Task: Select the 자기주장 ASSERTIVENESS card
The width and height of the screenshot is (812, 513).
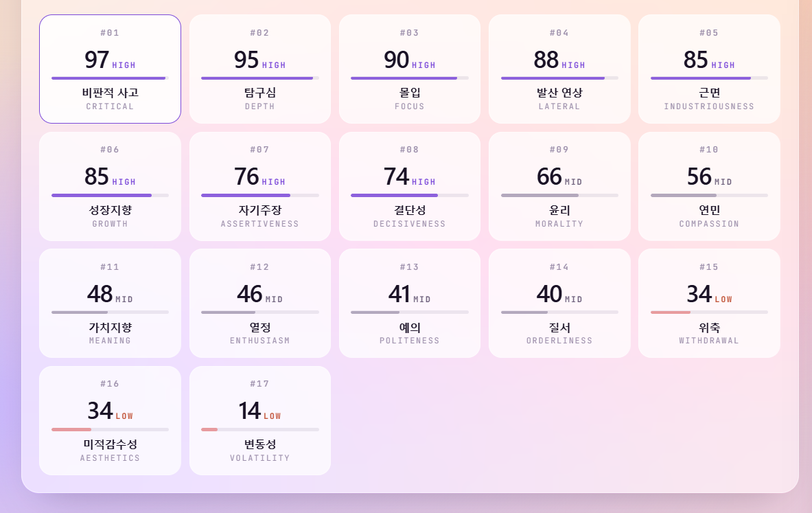Action: (260, 187)
